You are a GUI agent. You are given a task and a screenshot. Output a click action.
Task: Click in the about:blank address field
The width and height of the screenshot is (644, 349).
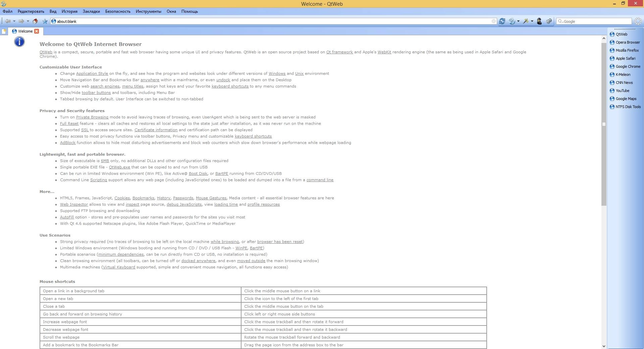273,21
